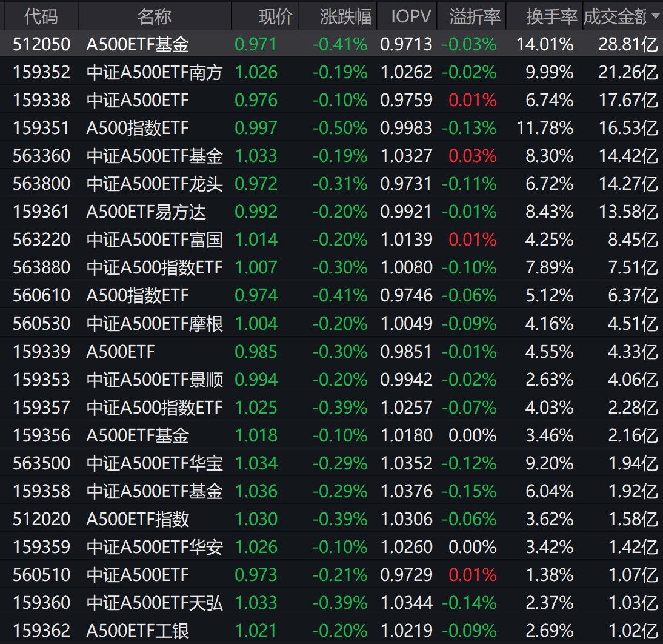Click the 换手率 column header
The width and height of the screenshot is (663, 644).
click(551, 17)
